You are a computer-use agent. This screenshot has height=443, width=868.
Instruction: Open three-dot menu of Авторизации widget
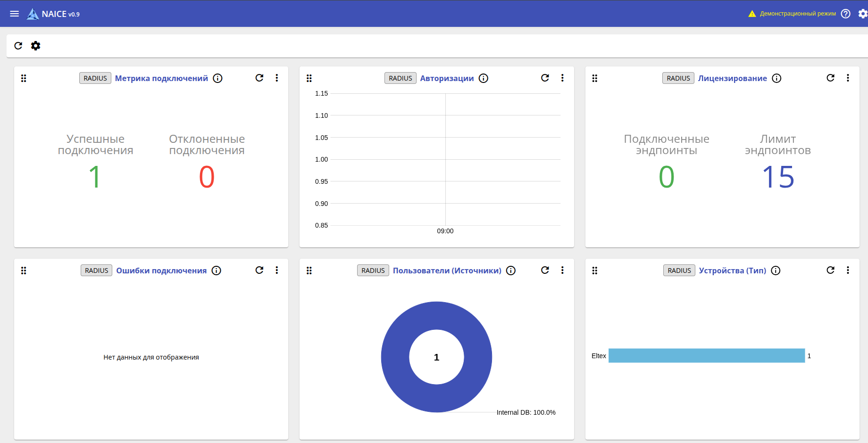(562, 78)
